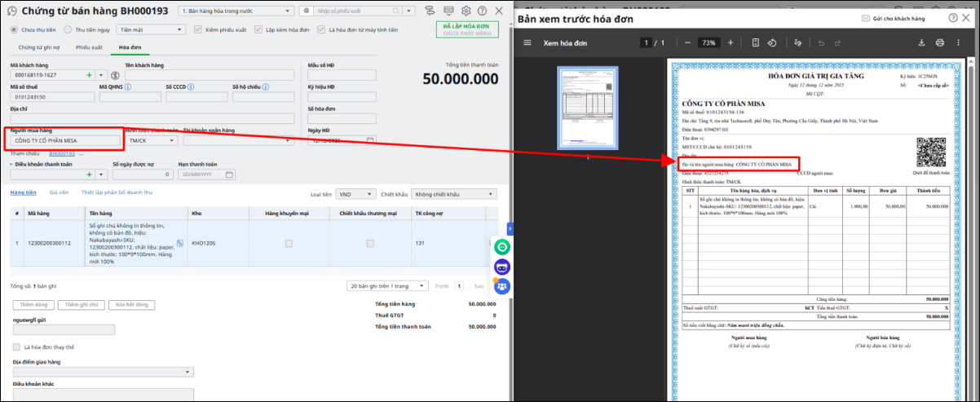Viewport: 980px width, 402px height.
Task: Download the invoice from preview toolbar
Action: [x=923, y=42]
